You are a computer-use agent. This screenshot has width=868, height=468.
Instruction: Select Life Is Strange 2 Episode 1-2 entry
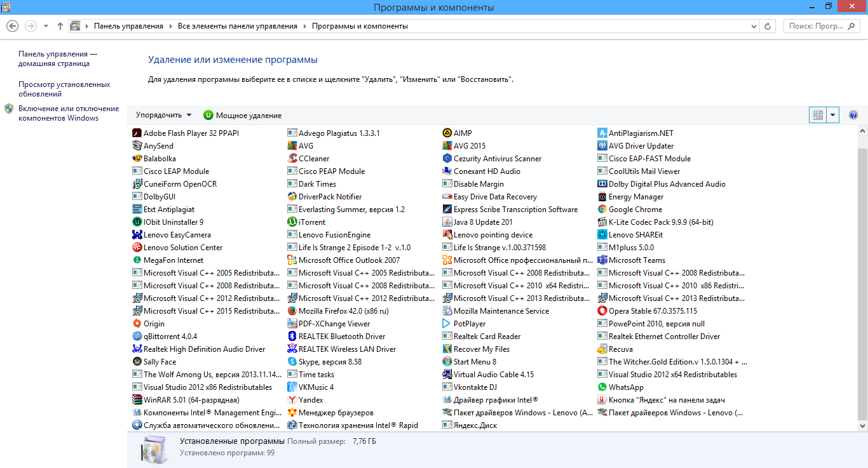point(349,248)
